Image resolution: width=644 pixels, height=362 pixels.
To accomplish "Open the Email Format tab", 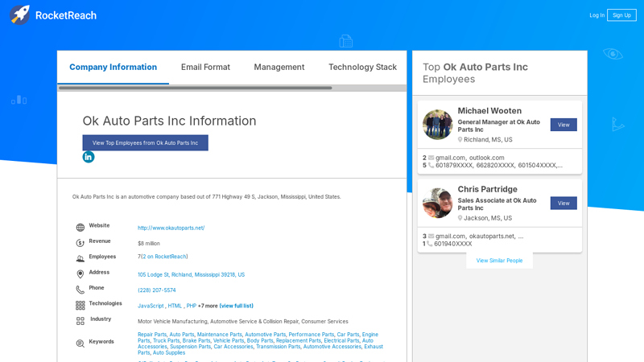I will click(205, 68).
